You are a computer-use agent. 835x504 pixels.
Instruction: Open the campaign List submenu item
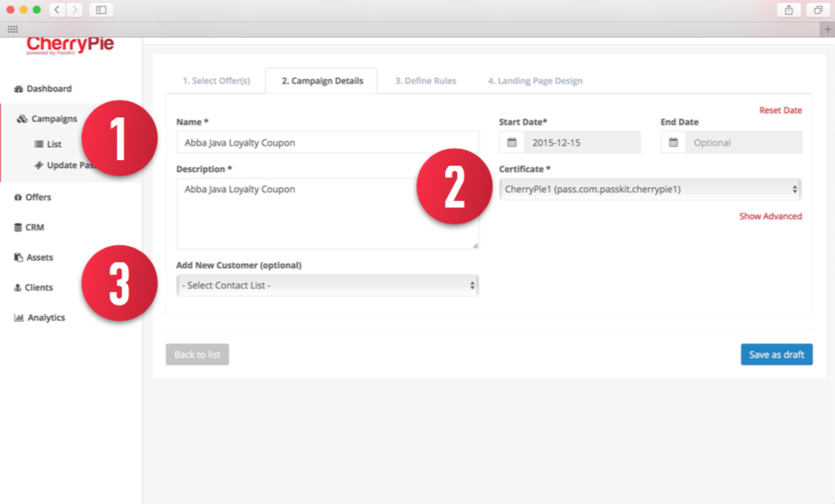coord(54,144)
